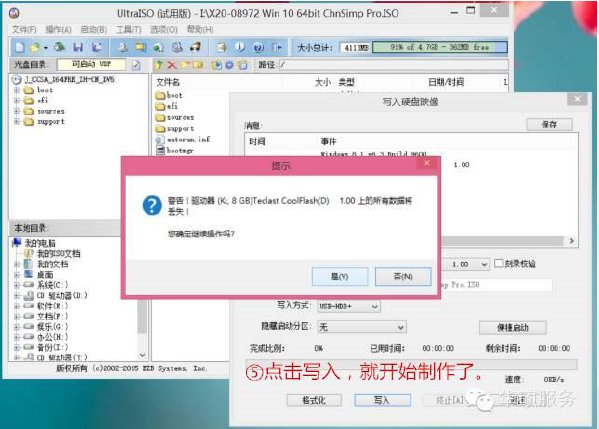The image size is (599, 429).
Task: Click the 便捷启动 button
Action: pos(513,327)
